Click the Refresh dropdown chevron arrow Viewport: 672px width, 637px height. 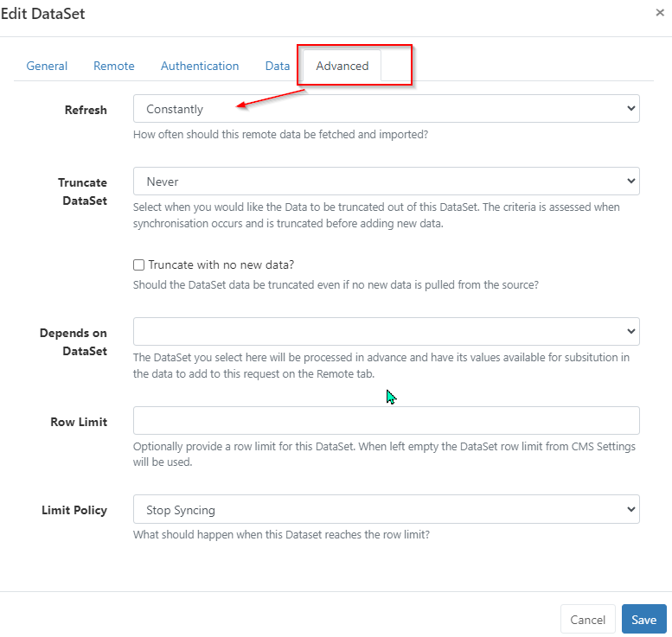630,108
